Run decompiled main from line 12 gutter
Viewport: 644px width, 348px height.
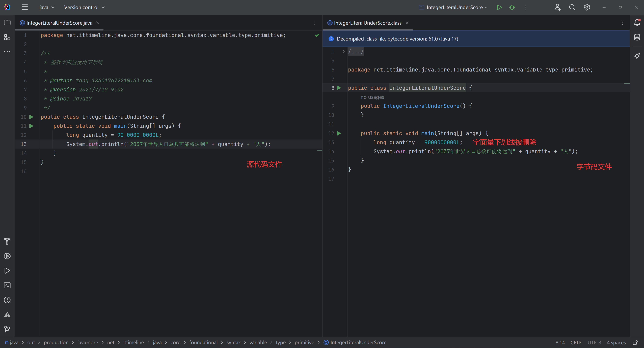[x=339, y=133]
